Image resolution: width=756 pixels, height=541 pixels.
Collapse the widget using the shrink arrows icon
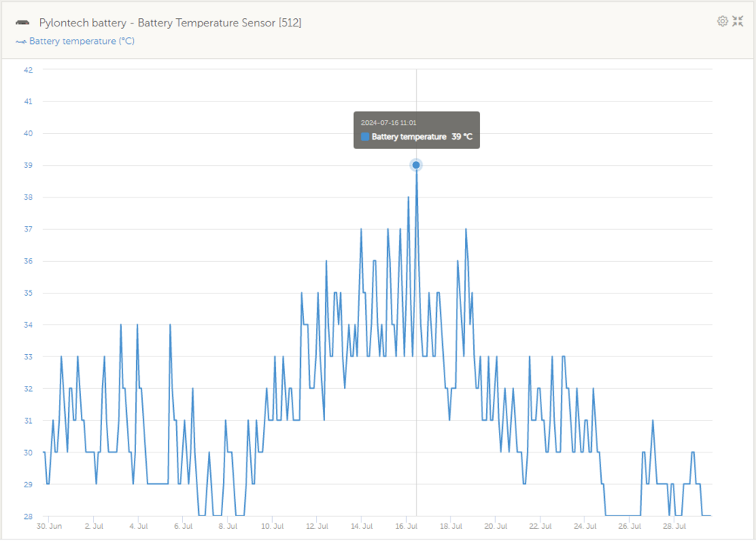(738, 21)
